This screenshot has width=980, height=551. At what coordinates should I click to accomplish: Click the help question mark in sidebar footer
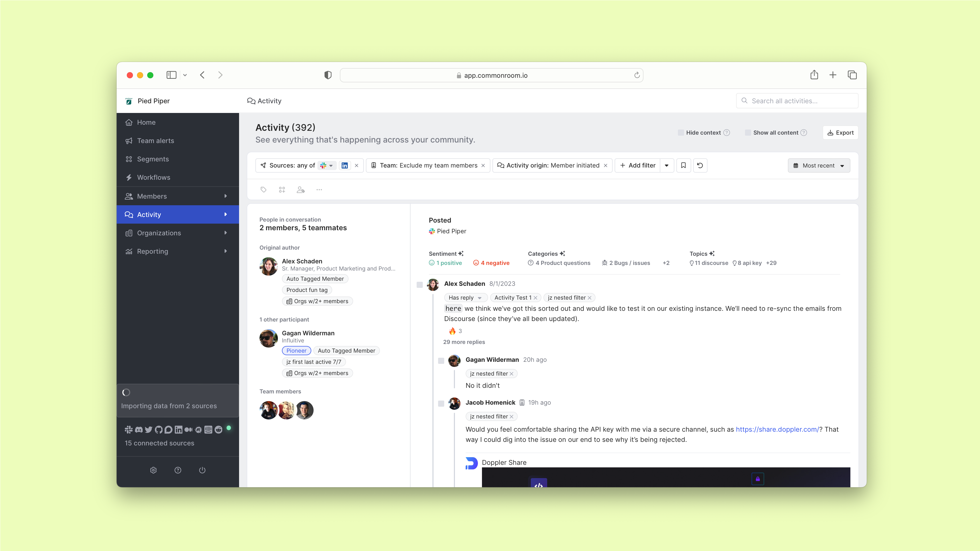point(178,470)
